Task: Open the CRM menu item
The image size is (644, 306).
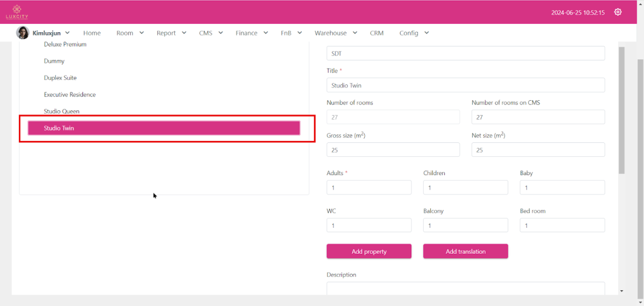Action: point(377,33)
